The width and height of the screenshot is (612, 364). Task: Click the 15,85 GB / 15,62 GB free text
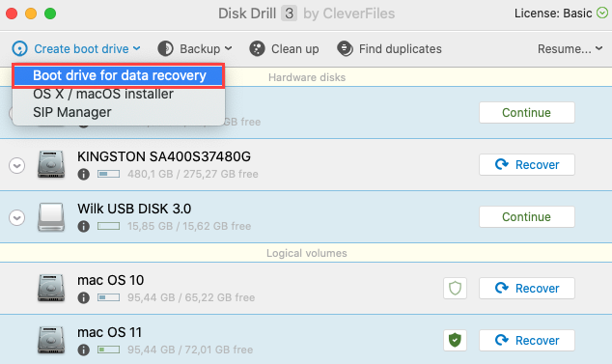coord(189,226)
